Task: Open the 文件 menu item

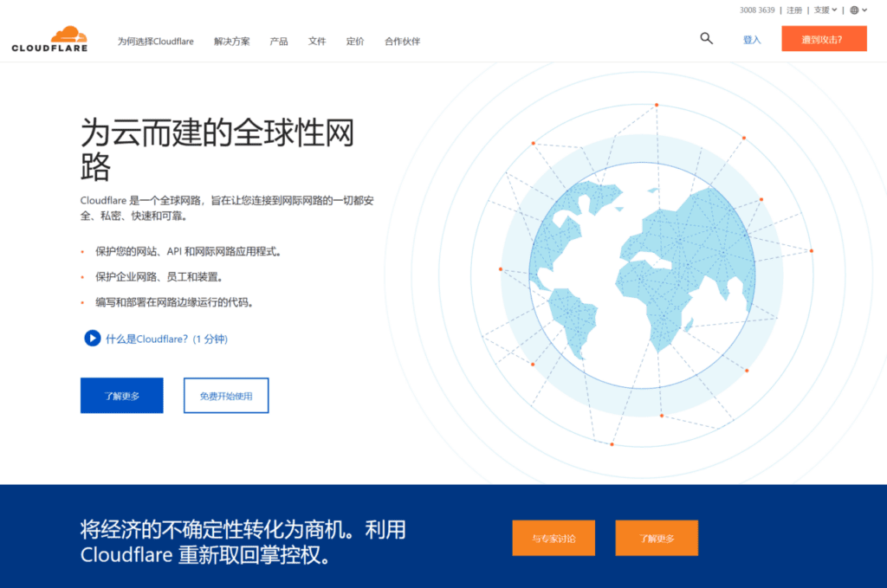Action: pyautogui.click(x=317, y=41)
